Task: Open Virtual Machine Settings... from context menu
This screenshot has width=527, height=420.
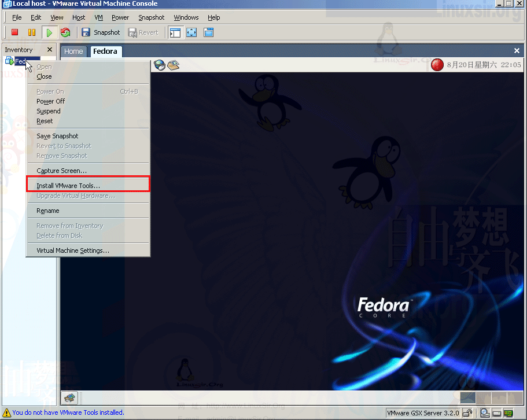Action: click(x=88, y=250)
